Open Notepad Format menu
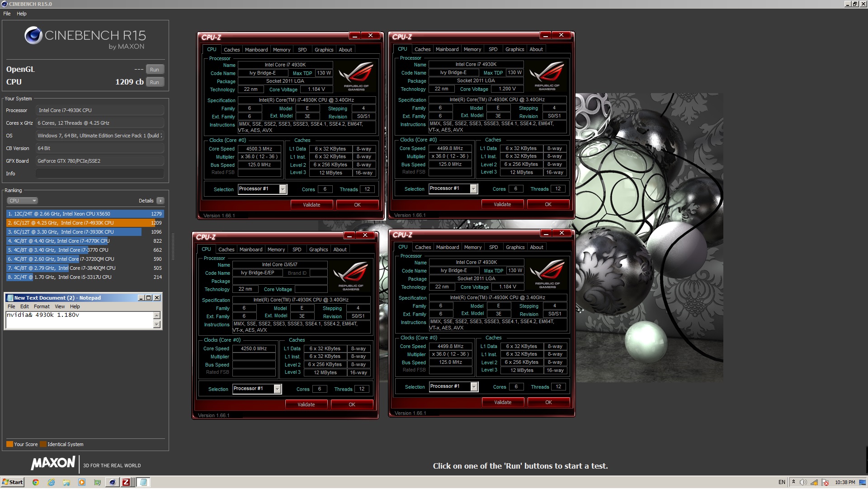Image resolution: width=868 pixels, height=489 pixels. 42,306
